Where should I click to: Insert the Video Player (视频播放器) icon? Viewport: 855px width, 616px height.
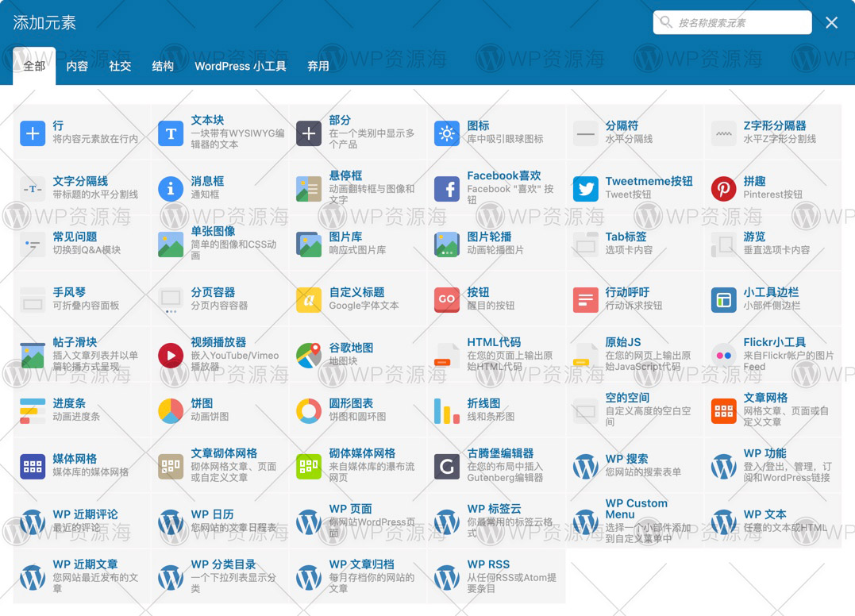(171, 355)
